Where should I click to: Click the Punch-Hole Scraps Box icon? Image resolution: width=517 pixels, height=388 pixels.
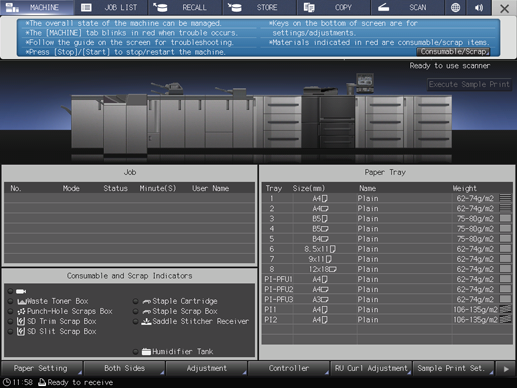click(22, 311)
